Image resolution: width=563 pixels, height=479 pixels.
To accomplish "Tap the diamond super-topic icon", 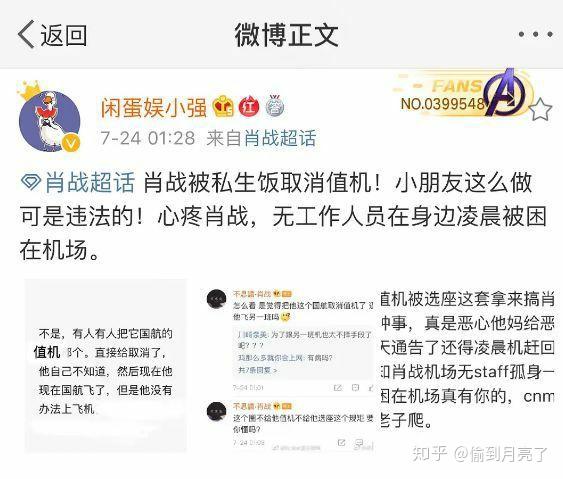I will click(31, 182).
